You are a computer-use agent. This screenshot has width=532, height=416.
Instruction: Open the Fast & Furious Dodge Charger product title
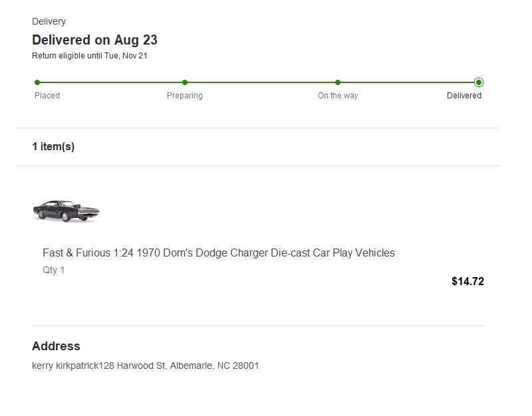pos(218,253)
